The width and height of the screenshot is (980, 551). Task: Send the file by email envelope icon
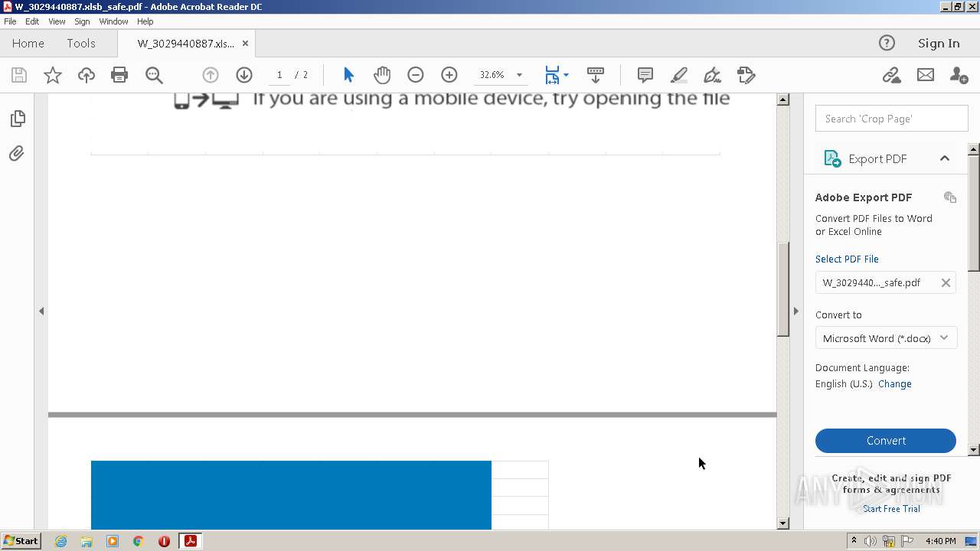926,75
